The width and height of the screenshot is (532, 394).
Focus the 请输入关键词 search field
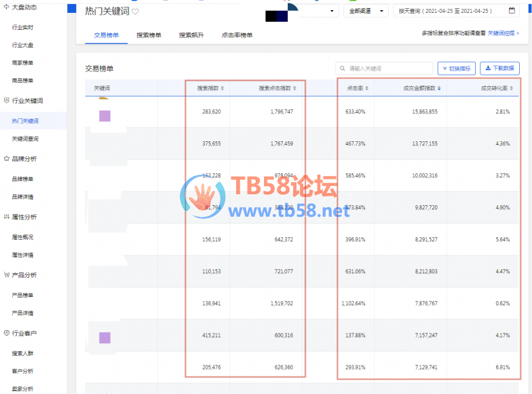(384, 68)
